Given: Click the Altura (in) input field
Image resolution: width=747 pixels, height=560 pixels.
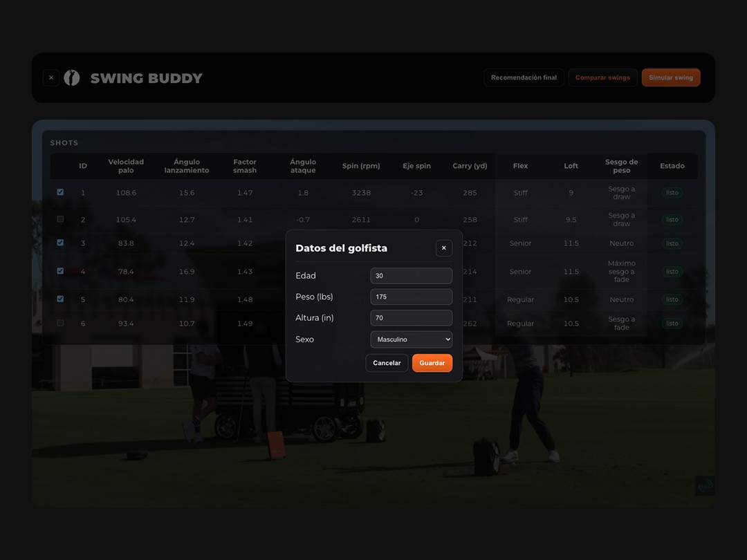Looking at the screenshot, I should [411, 317].
